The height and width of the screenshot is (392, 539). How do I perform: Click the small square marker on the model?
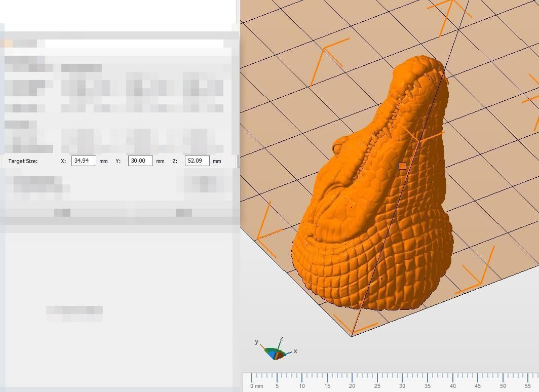click(x=402, y=166)
